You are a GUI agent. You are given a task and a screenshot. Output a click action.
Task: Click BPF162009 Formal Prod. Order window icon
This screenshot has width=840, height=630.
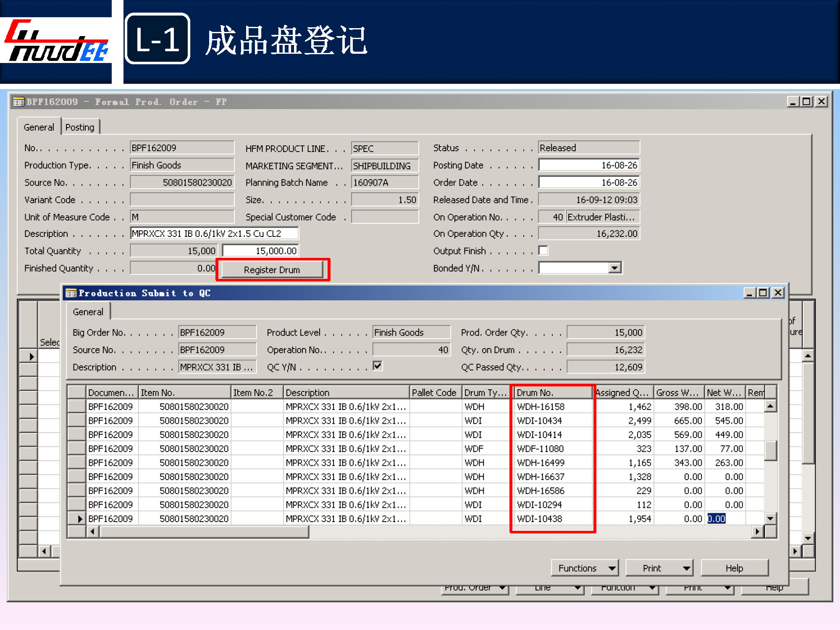coord(18,102)
